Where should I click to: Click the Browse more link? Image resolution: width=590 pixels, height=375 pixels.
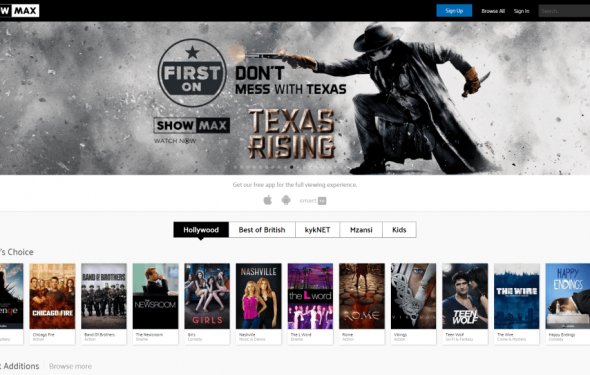[x=70, y=366]
